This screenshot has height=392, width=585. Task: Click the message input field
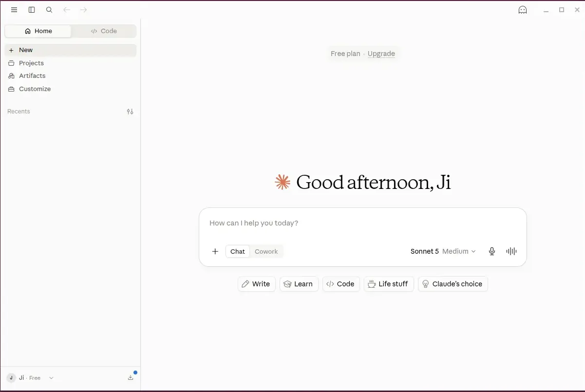click(x=362, y=224)
